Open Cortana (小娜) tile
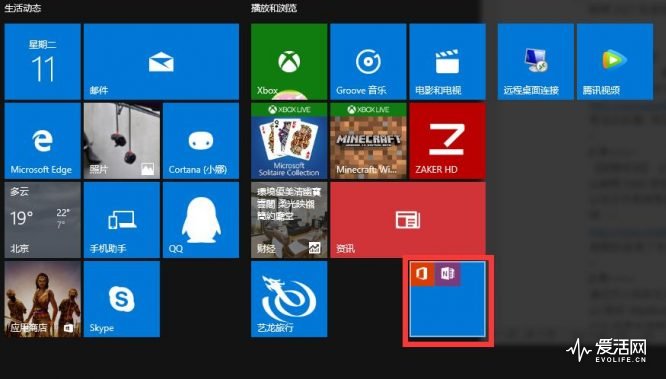The image size is (666, 379). [x=201, y=141]
